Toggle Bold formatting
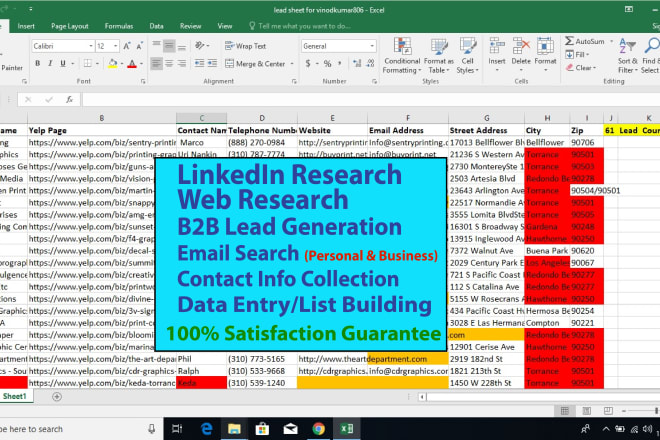Image resolution: width=660 pixels, height=440 pixels. coord(38,64)
